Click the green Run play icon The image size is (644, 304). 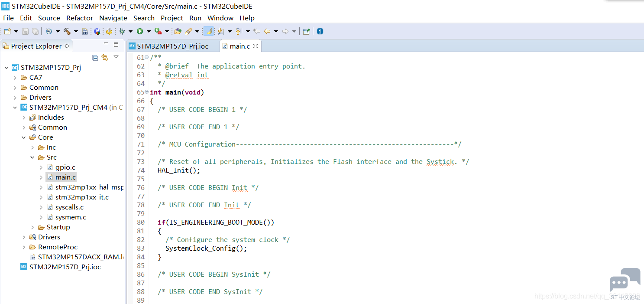[x=140, y=31]
